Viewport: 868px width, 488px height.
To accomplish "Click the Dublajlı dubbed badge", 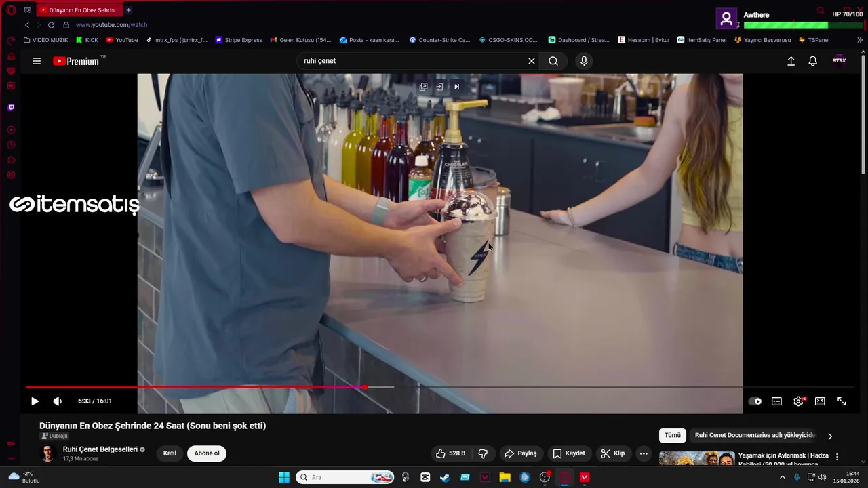I will [x=55, y=436].
